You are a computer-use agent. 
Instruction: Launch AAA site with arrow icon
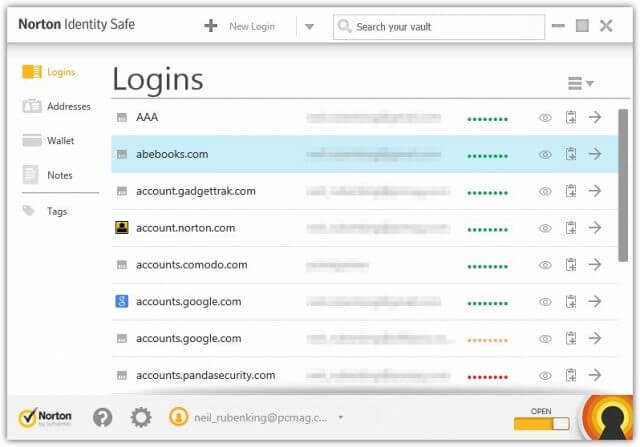pyautogui.click(x=595, y=117)
